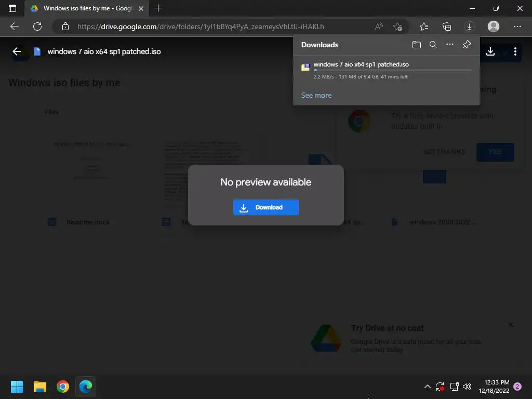Viewport: 532px width, 399px height.
Task: Open more options in Downloads panel
Action: coord(449,45)
